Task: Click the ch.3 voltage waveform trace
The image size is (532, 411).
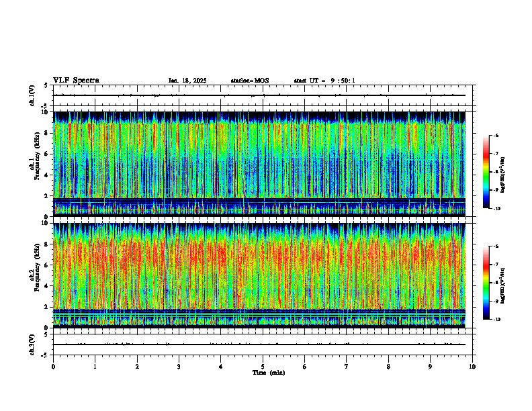Action: coord(259,345)
